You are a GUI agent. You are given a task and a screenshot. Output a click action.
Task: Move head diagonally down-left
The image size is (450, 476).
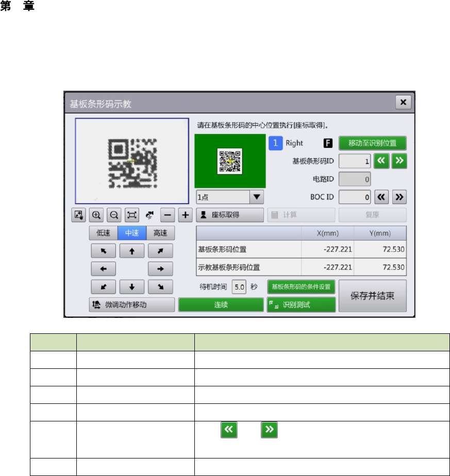click(x=103, y=286)
